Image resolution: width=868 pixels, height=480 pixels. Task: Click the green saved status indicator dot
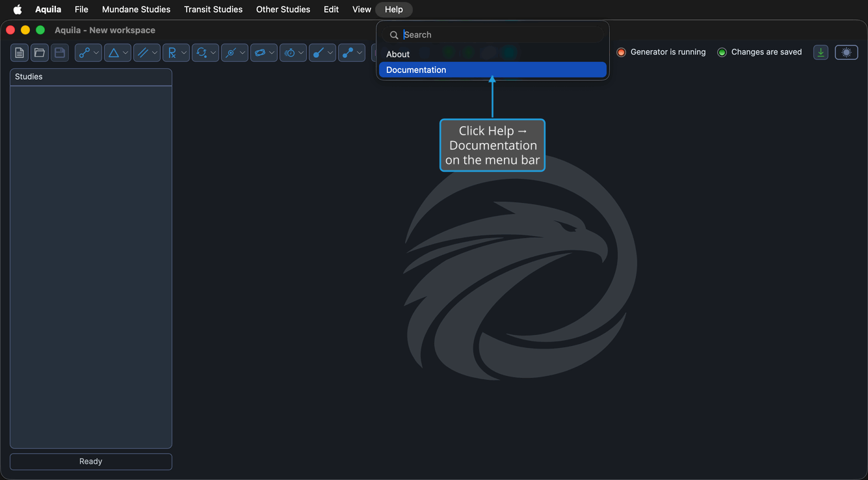point(722,52)
